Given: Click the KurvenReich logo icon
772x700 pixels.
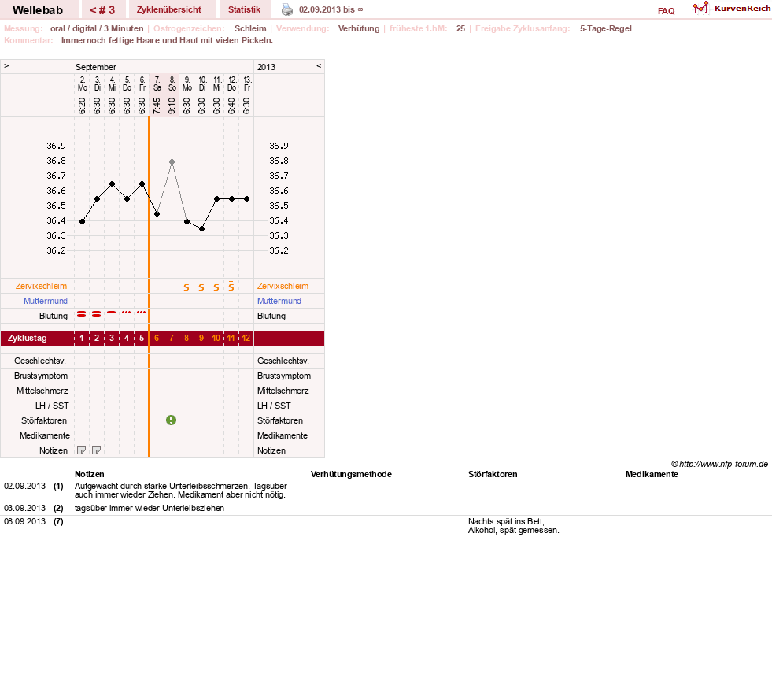Looking at the screenshot, I should 700,8.
